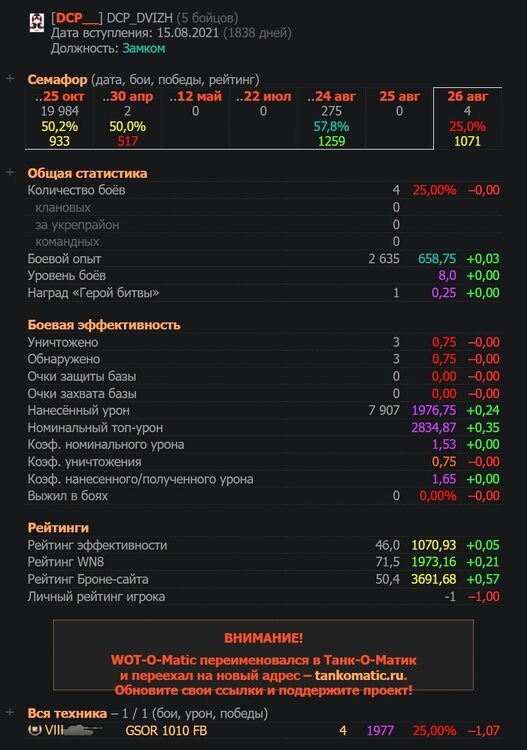The height and width of the screenshot is (750, 527).
Task: Click the Общая статистика header
Action: click(x=87, y=173)
